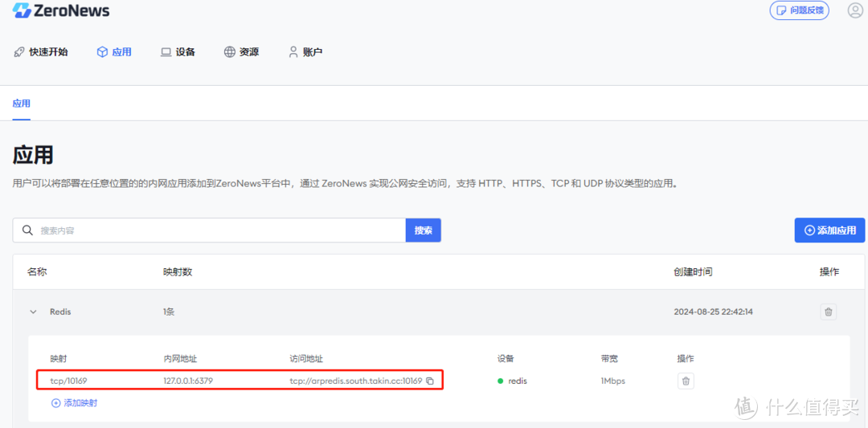Go to the 设备 menu
The width and height of the screenshot is (868, 428).
pyautogui.click(x=178, y=52)
